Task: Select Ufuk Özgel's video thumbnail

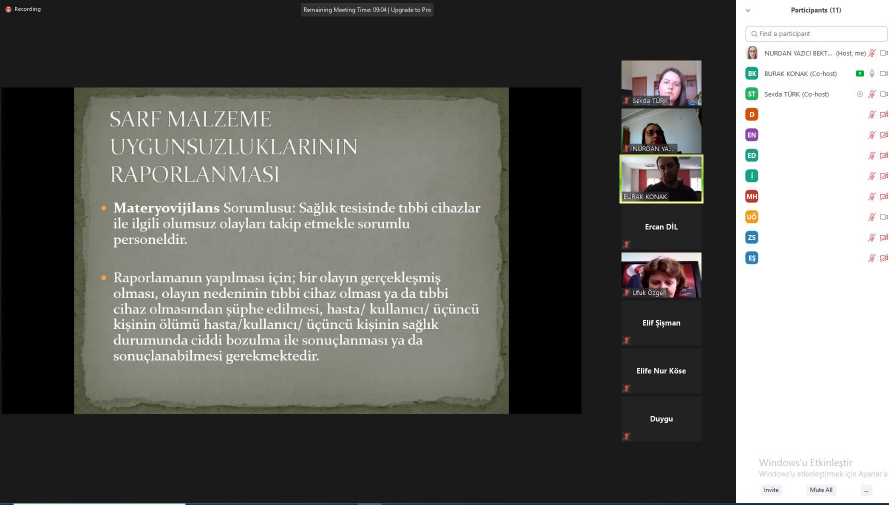Action: (x=661, y=274)
